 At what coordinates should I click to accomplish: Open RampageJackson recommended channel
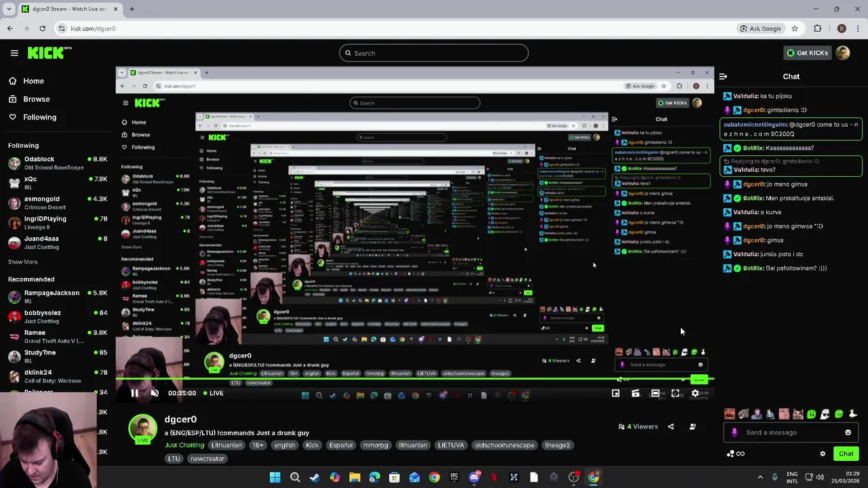pos(58,297)
